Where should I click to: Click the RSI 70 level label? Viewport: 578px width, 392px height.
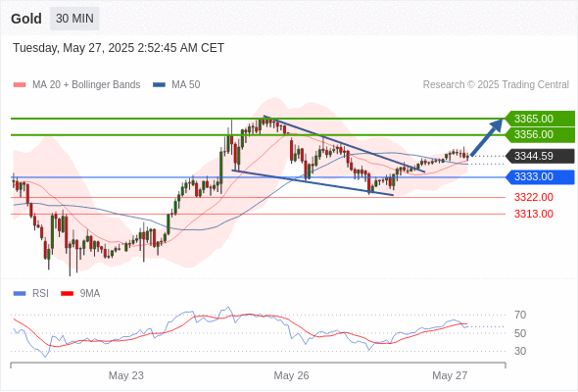tap(520, 315)
